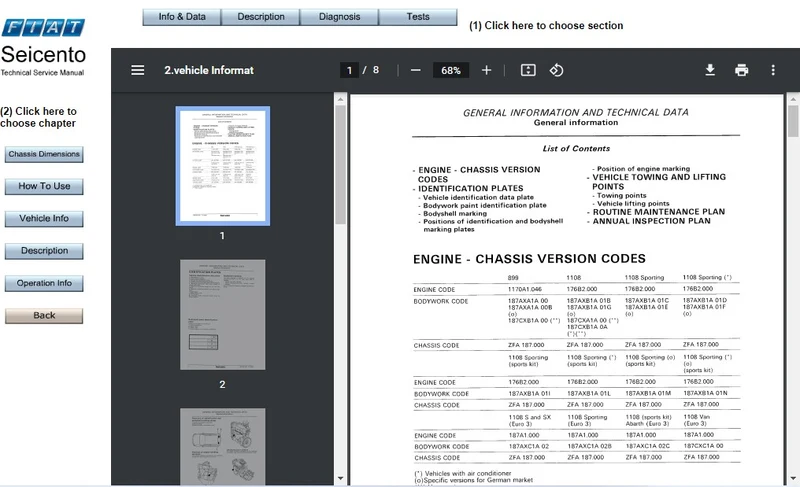Click the 'GENERAL INFORMATION AND TECHNICAL DATA' title

coord(576,113)
